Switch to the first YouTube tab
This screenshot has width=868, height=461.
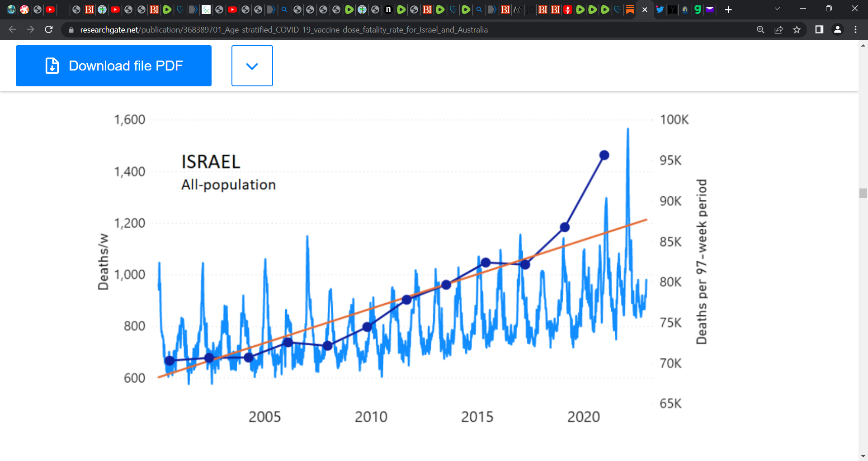pos(50,9)
